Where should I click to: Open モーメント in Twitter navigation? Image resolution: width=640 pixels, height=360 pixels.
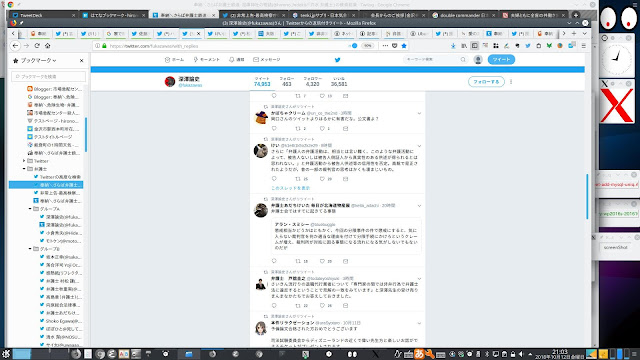(207, 60)
